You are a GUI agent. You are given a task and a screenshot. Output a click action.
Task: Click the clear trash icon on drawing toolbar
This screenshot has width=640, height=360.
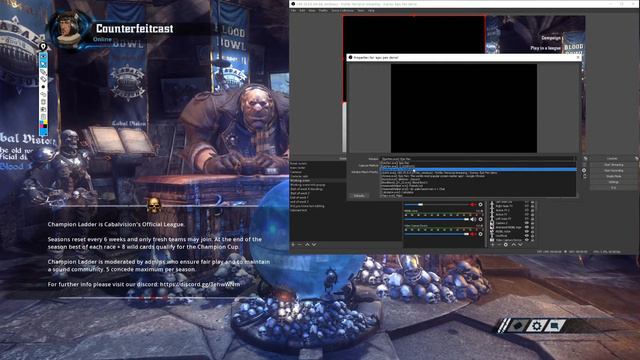click(43, 117)
